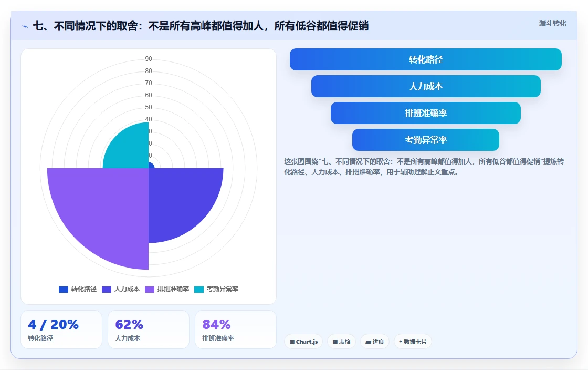Click the description paragraph starting 这张图围绕

(x=424, y=167)
